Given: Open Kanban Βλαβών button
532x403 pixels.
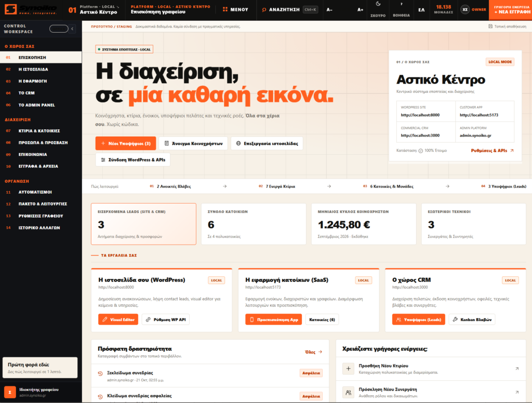Looking at the screenshot, I should (472, 319).
